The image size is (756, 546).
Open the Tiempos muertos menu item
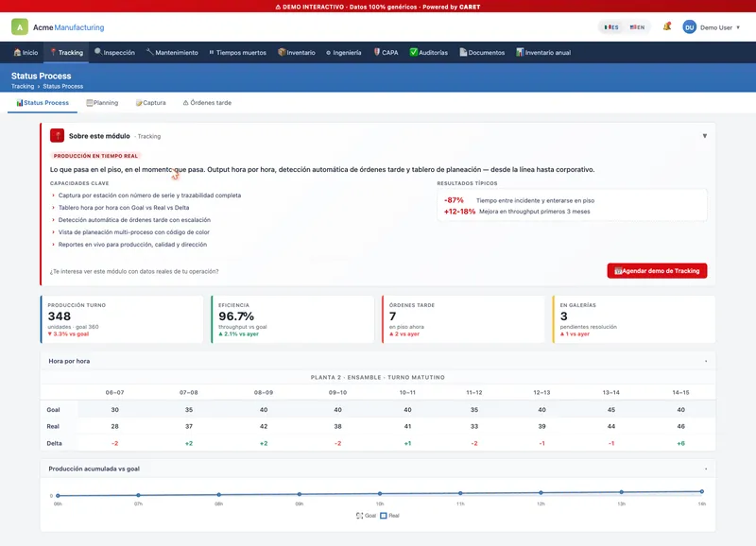[x=238, y=53]
